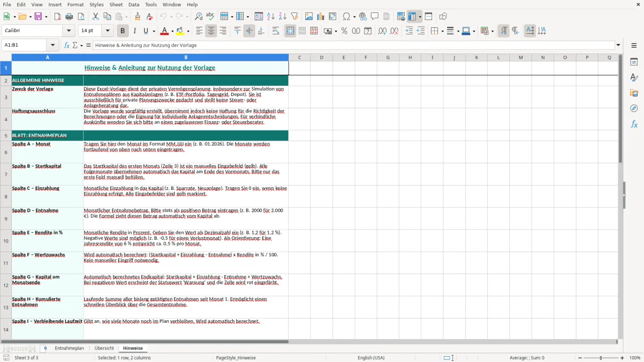Open underline style dropdown arrow
This screenshot has width=644, height=362.
[x=153, y=31]
